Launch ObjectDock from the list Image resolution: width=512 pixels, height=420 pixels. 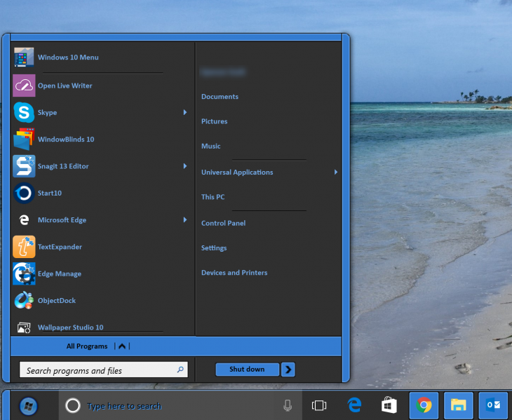24,300
